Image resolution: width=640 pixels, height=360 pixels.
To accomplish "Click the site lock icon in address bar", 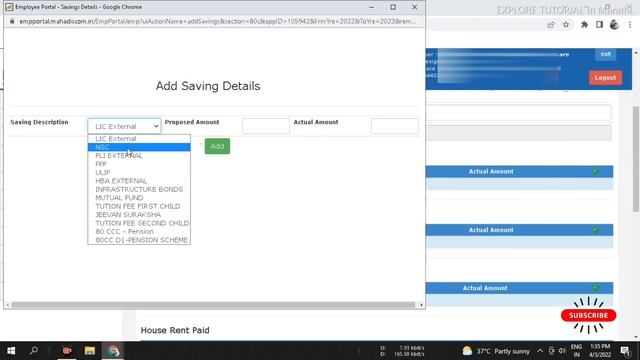I will [x=12, y=21].
